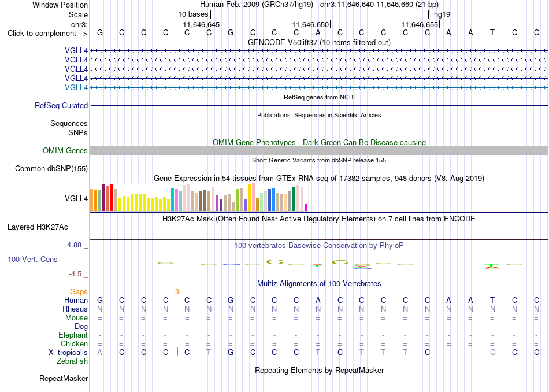Select the Rhesus alignment row label
The height and width of the screenshot is (392, 549).
[x=75, y=309]
